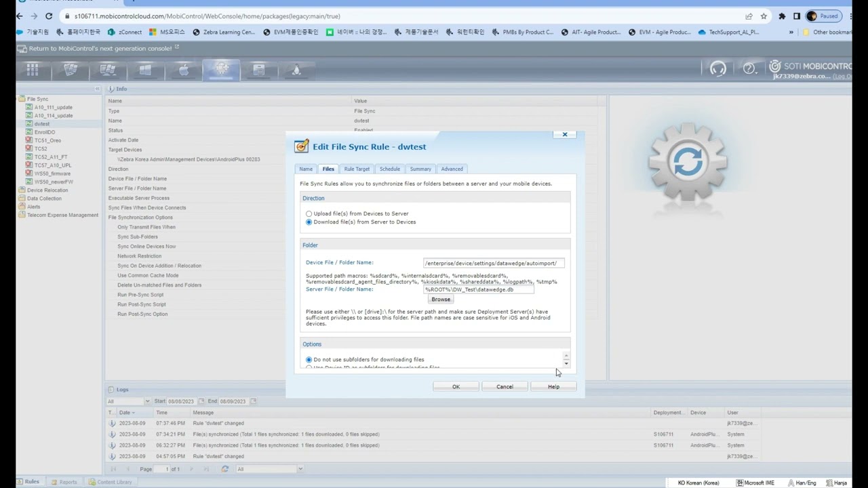Select Upload files from Devices to Server
Screen dimensions: 868x488
(x=309, y=213)
